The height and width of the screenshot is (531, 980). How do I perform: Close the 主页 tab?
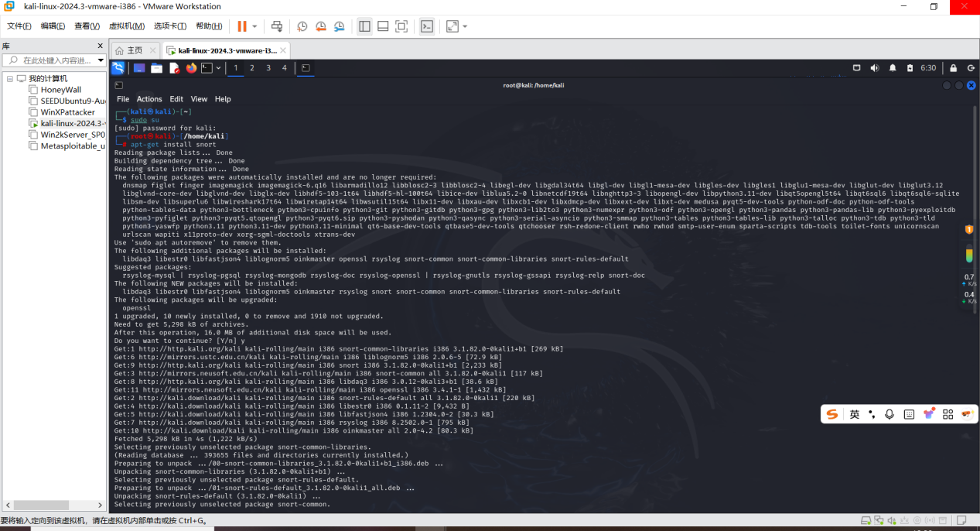coord(155,50)
